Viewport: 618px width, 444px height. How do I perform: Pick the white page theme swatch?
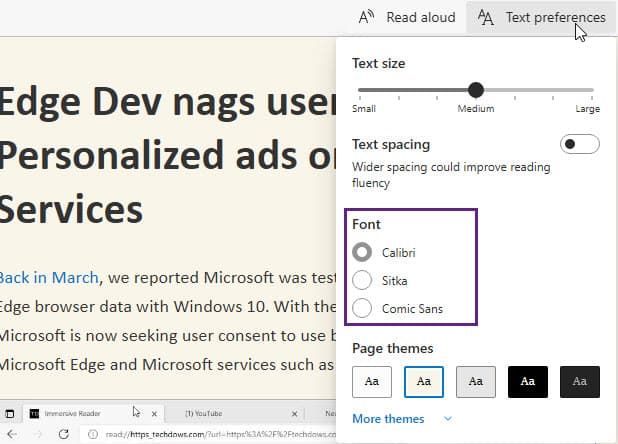pos(371,381)
